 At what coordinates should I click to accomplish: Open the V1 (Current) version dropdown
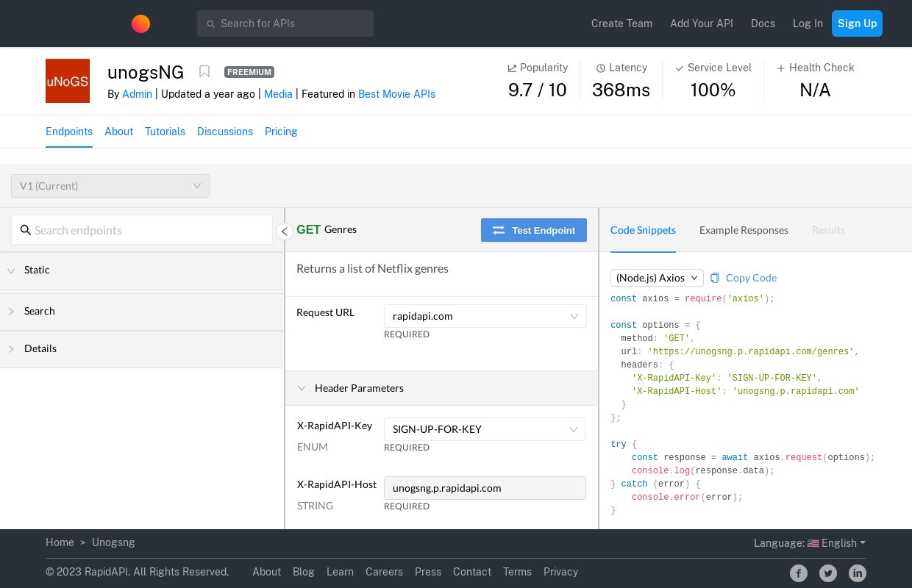pyautogui.click(x=110, y=186)
